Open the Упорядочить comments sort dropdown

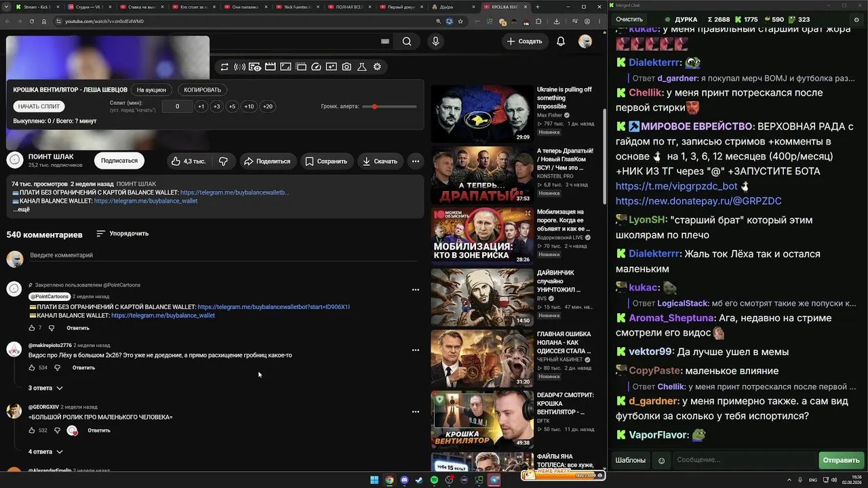(x=122, y=234)
